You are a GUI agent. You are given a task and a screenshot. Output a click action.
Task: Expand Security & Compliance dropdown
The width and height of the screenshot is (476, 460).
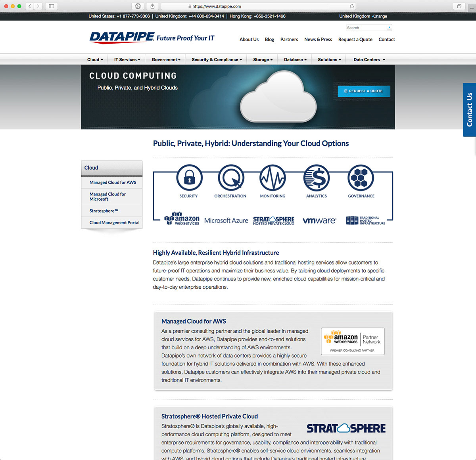tap(217, 59)
